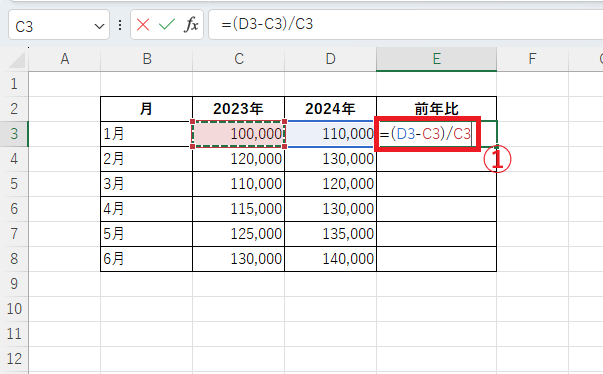Select row 4 header

pyautogui.click(x=14, y=159)
